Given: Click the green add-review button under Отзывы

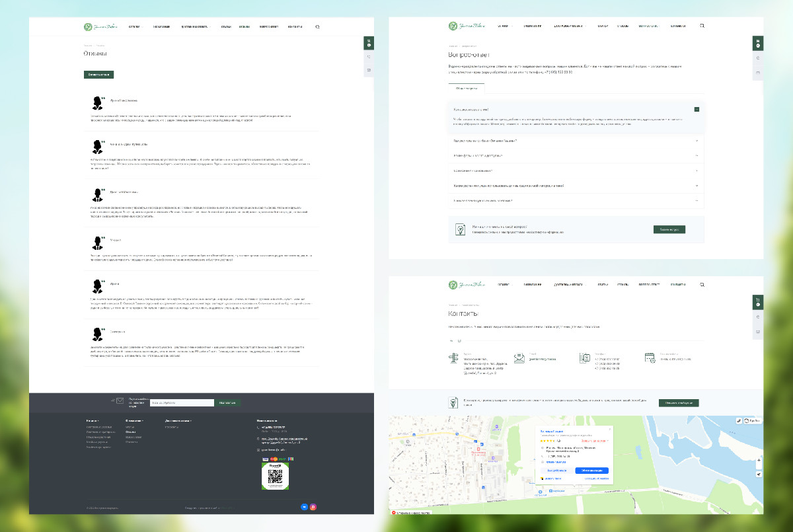Looking at the screenshot, I should pos(98,75).
